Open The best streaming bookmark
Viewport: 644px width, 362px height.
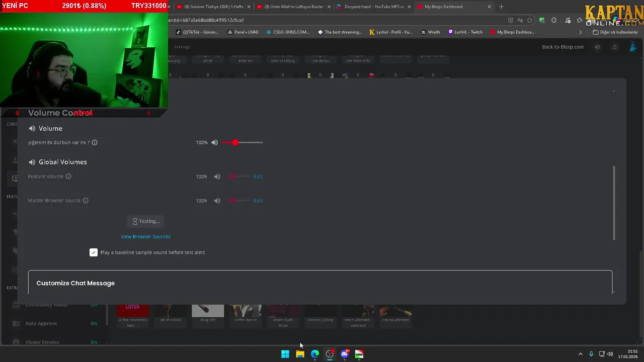(x=340, y=32)
